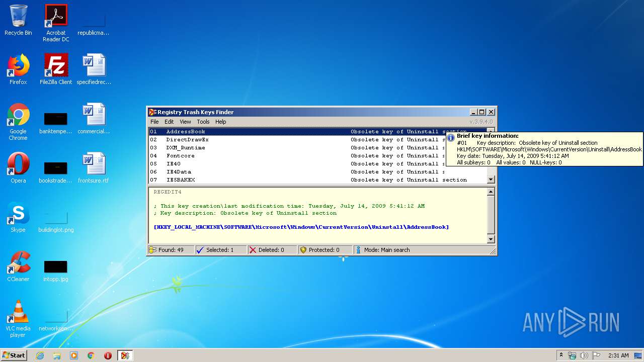This screenshot has height=362, width=644.
Task: Open the Opera desktop shortcut
Action: click(x=18, y=168)
